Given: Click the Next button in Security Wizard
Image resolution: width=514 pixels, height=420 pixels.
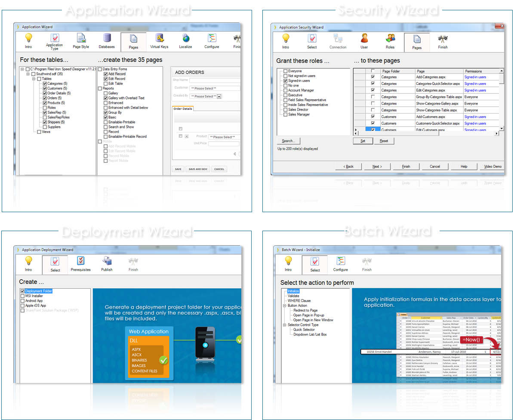Looking at the screenshot, I should pyautogui.click(x=376, y=167).
